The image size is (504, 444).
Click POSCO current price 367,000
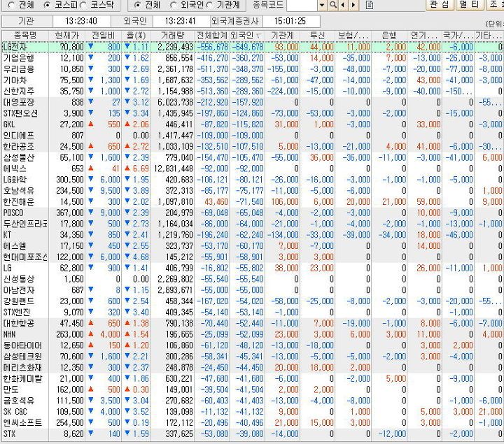pyautogui.click(x=70, y=213)
